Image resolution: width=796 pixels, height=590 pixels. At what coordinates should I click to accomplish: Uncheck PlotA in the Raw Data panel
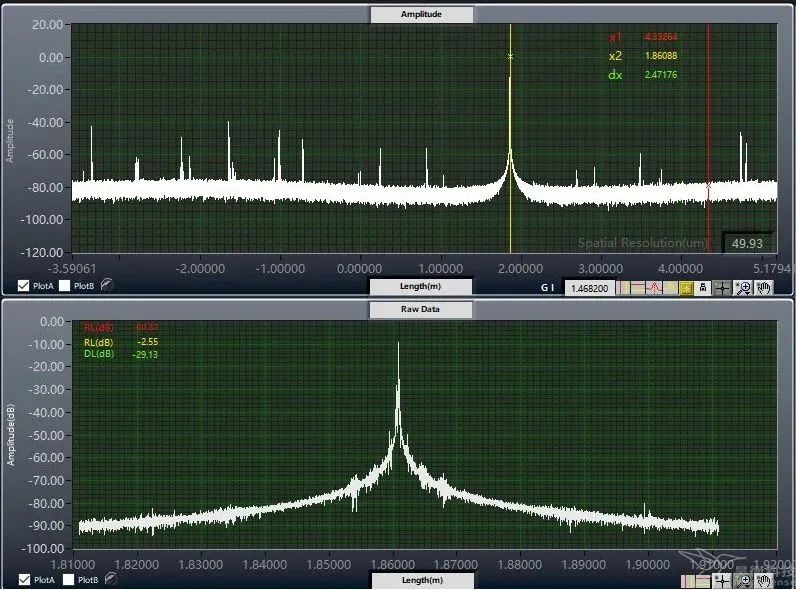pyautogui.click(x=24, y=579)
